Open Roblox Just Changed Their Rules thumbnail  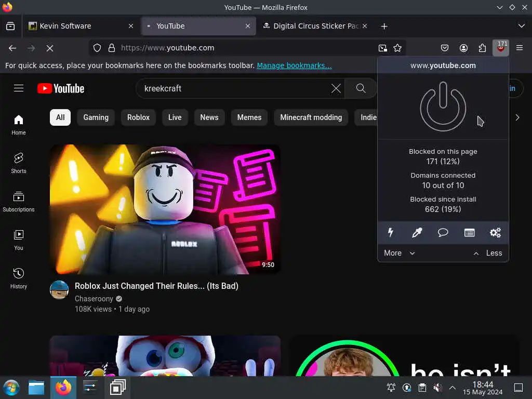(x=165, y=209)
